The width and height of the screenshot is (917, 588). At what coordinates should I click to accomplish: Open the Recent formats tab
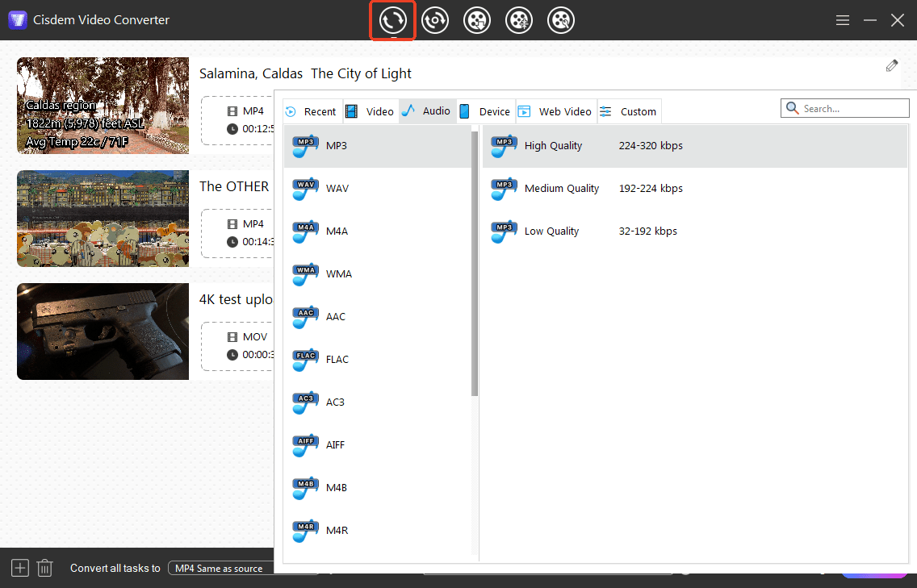coord(312,111)
